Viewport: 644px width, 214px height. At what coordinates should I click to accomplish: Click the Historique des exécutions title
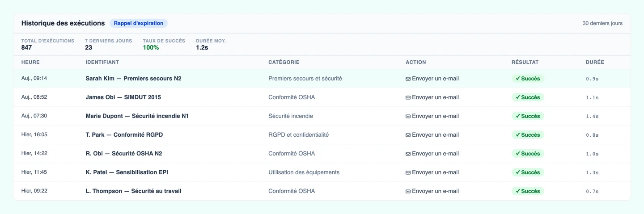point(63,23)
